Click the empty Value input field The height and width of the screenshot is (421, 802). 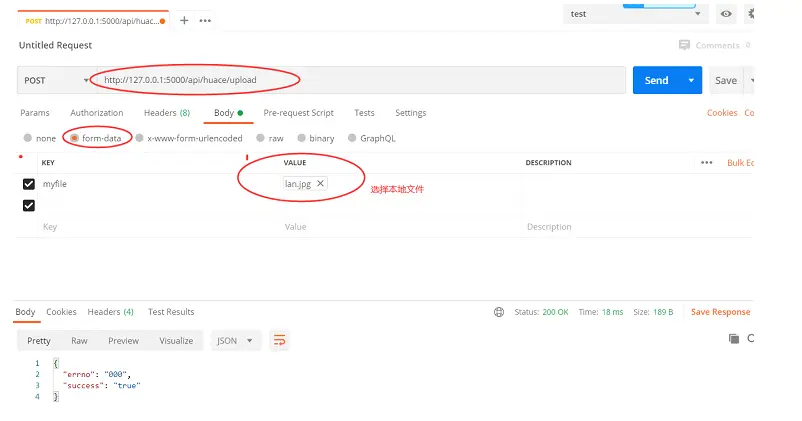[402, 227]
